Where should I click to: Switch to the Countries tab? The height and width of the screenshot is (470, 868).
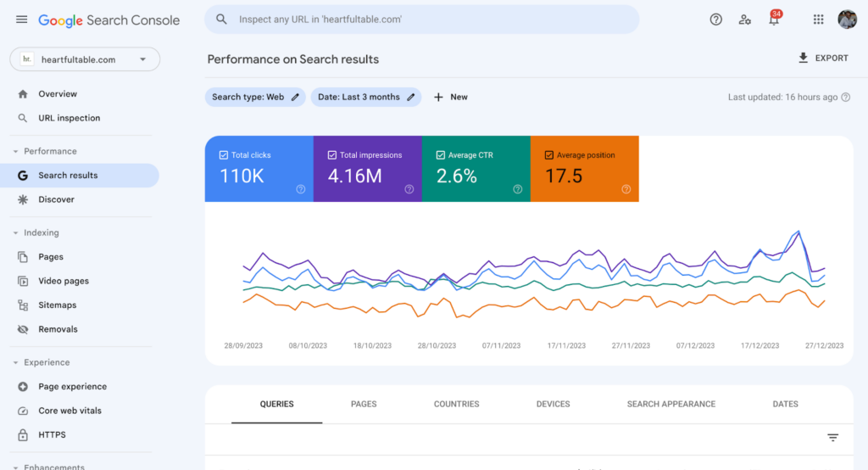point(456,405)
